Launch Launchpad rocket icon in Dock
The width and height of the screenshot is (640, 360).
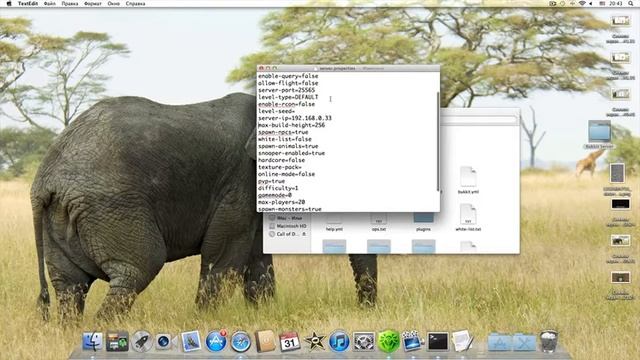[x=142, y=341]
